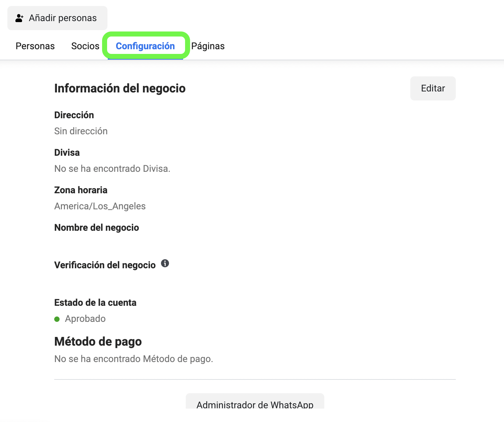The height and width of the screenshot is (422, 504).
Task: Open Administrador de WhatsApp button
Action: point(255,401)
